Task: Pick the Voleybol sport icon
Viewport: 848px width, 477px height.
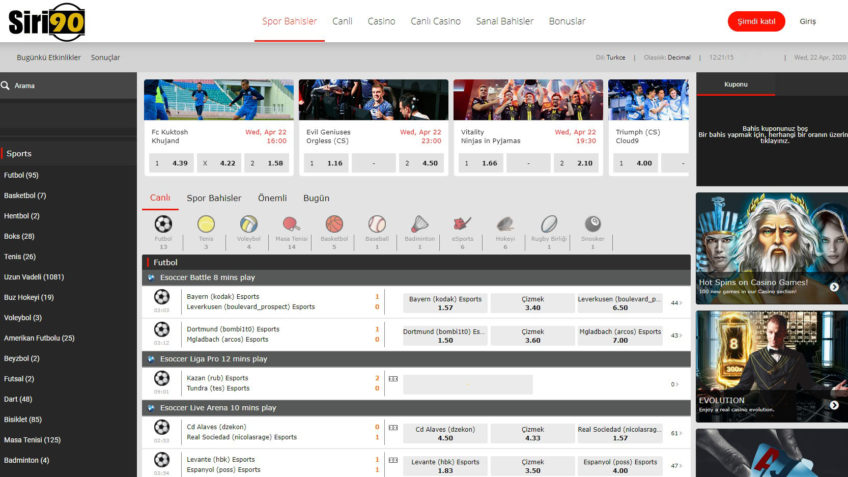Action: [249, 225]
